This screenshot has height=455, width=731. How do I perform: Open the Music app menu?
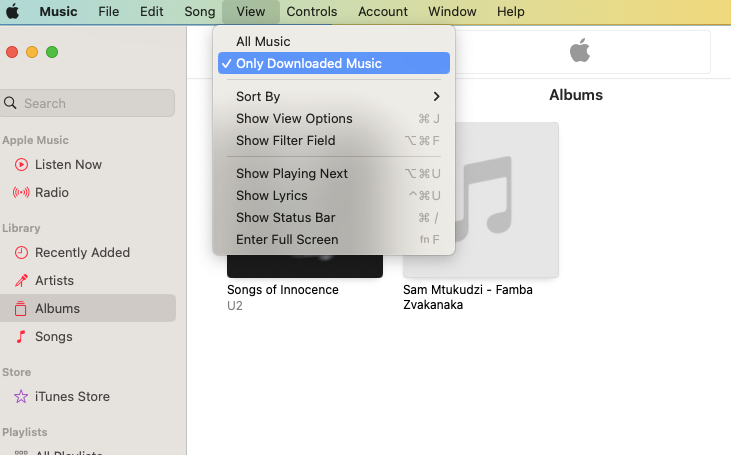(x=58, y=11)
